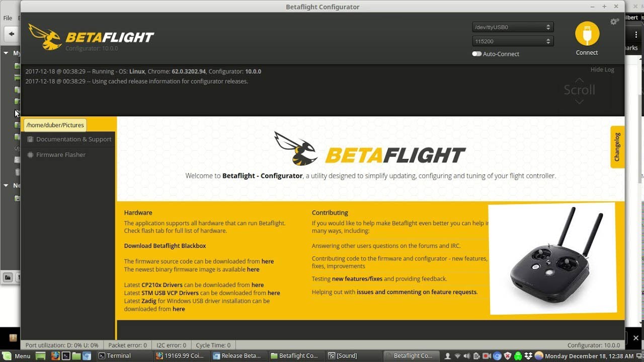
Task: Click green ghost tray icon
Action: (x=518, y=356)
